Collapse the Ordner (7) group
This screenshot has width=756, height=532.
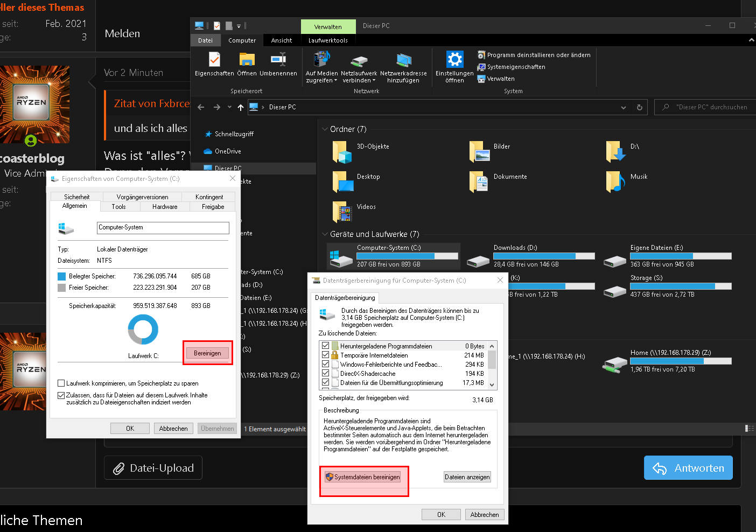tap(325, 129)
